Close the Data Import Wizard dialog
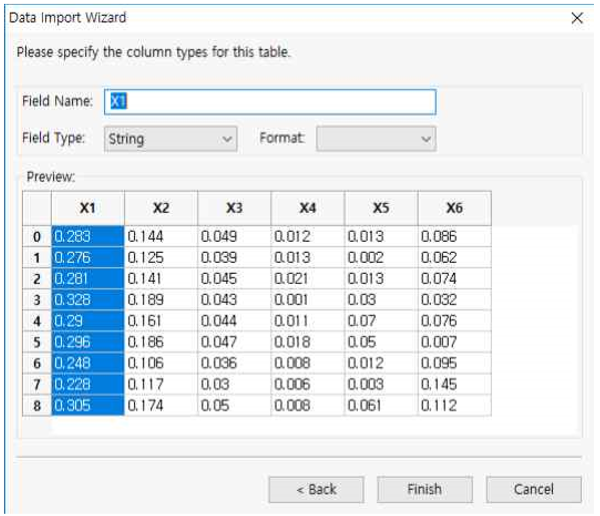This screenshot has height=516, width=600. [576, 18]
